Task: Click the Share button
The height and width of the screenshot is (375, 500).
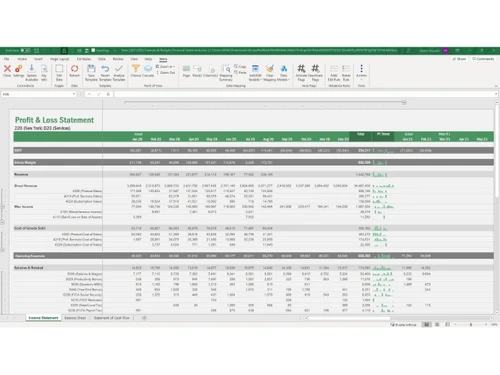Action: pyautogui.click(x=460, y=59)
